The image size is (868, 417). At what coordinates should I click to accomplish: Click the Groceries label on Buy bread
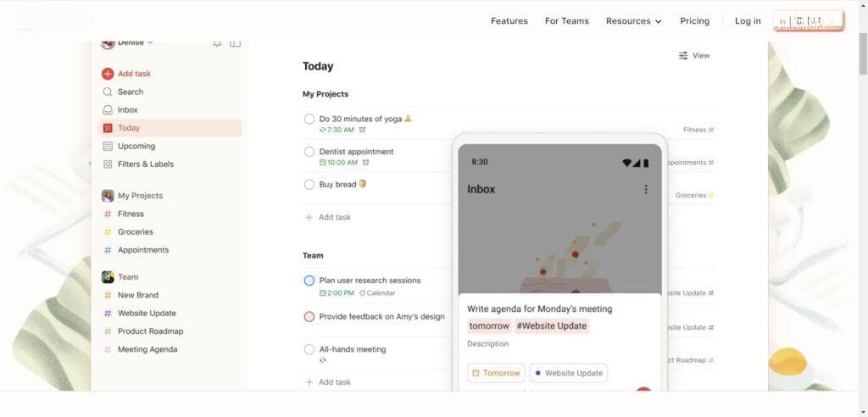click(x=695, y=196)
